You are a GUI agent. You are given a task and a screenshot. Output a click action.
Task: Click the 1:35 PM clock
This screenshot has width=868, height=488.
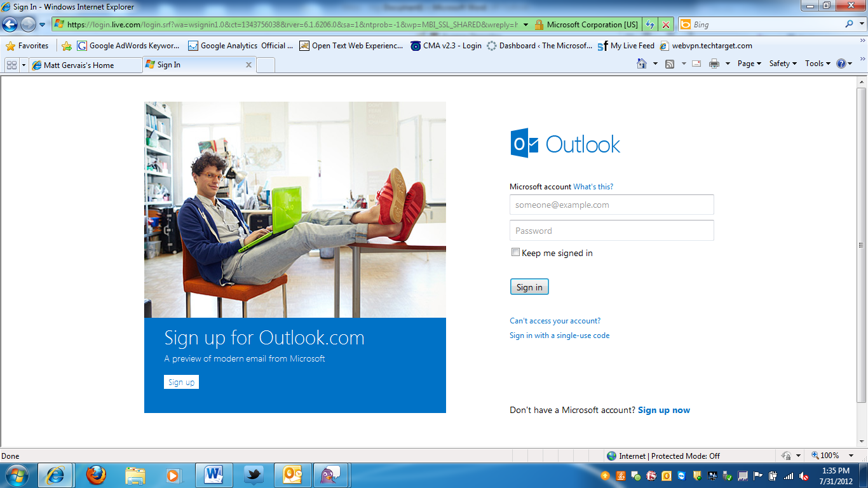click(836, 471)
